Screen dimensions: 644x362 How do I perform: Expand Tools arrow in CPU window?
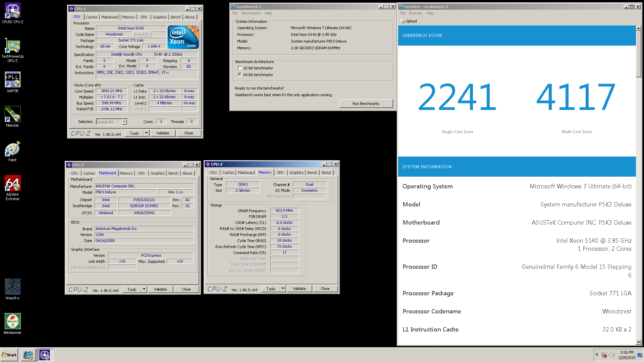[146, 133]
